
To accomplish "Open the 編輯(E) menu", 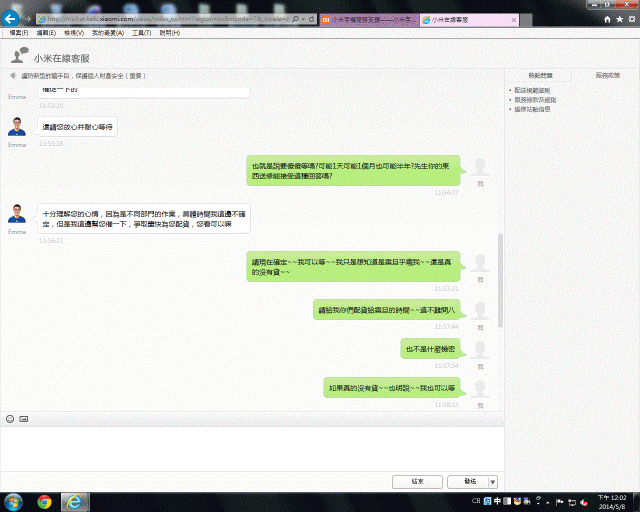I will pyautogui.click(x=46, y=33).
